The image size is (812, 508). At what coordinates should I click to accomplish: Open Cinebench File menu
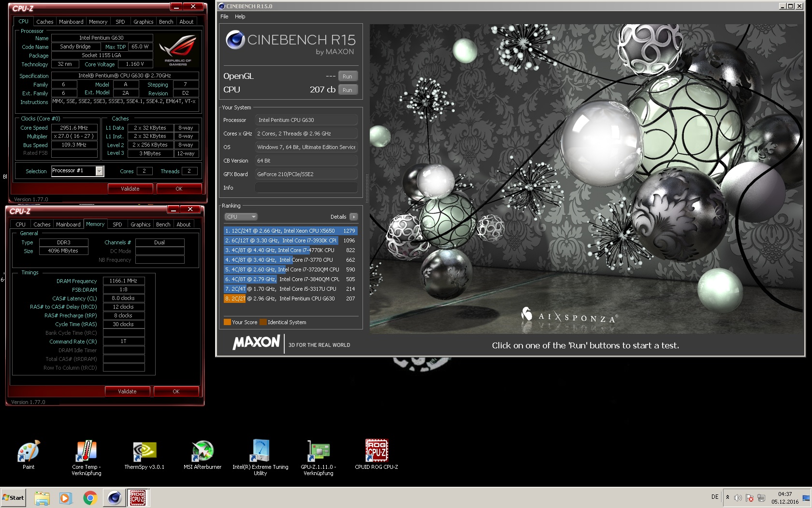click(x=224, y=16)
